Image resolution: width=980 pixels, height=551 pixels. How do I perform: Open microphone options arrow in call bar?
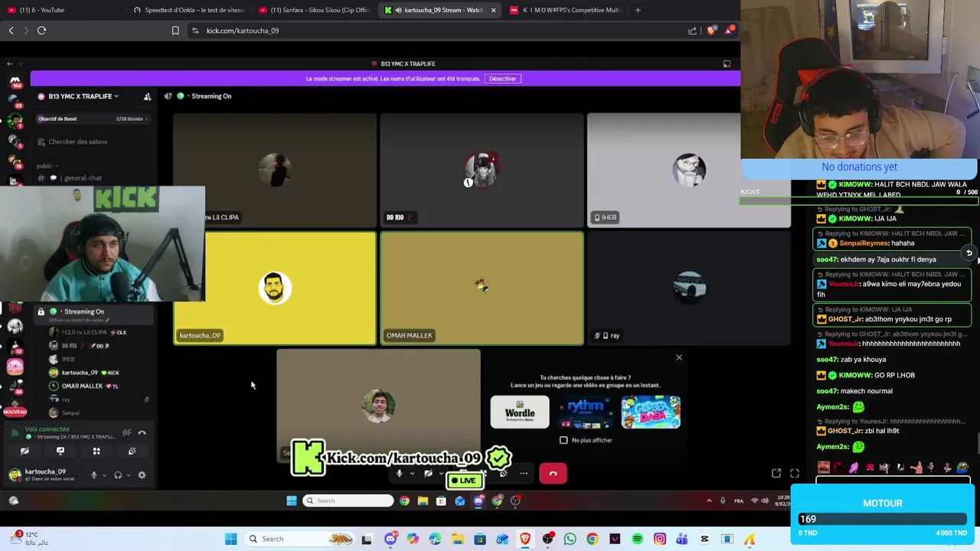pyautogui.click(x=412, y=474)
